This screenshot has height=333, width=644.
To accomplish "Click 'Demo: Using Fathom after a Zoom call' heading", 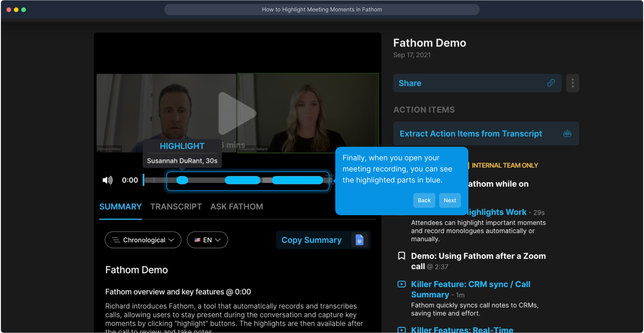I will click(478, 261).
